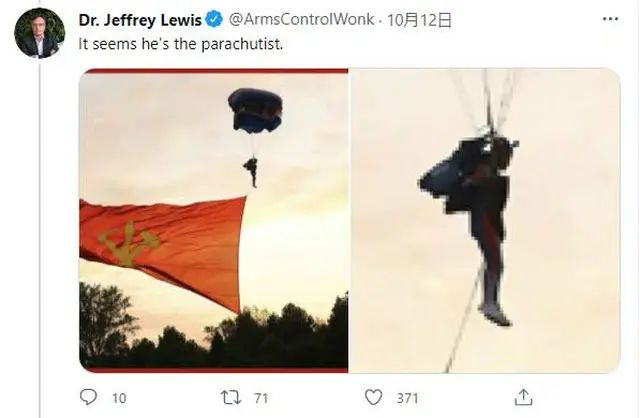The height and width of the screenshot is (418, 640).
Task: Open the share upload icon
Action: 523,397
